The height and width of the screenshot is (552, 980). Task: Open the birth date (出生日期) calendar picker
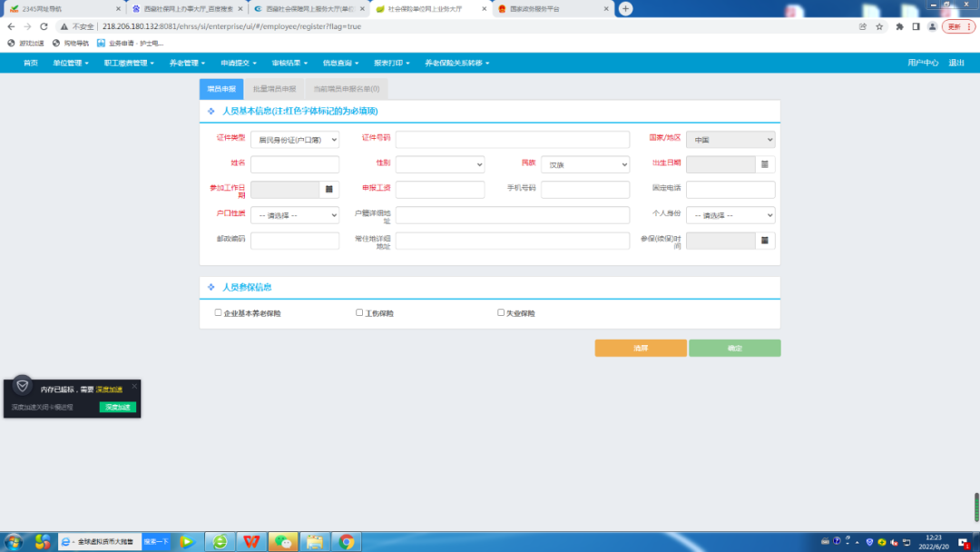point(764,164)
